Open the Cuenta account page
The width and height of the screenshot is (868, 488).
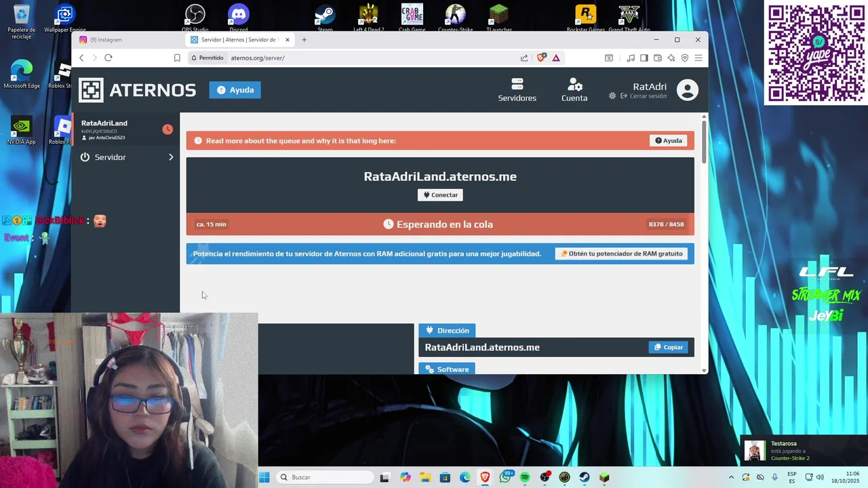pos(574,90)
